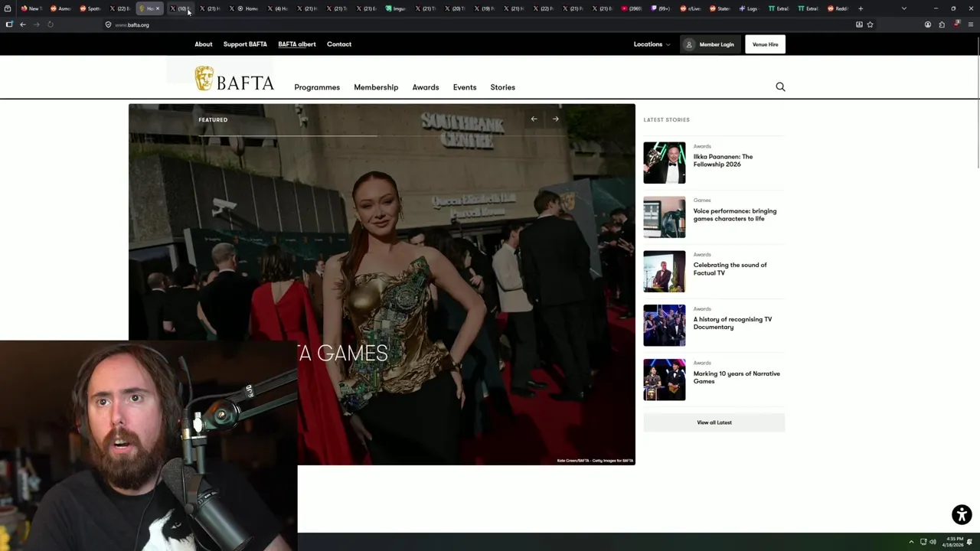Open 'Celebrating the sound of Factual TV'

pos(730,269)
